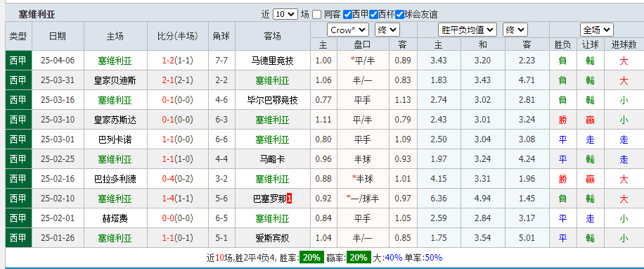The image size is (644, 269).
Task: Click the 西甲 league badge in 25-01-26 row
Action: click(x=18, y=238)
